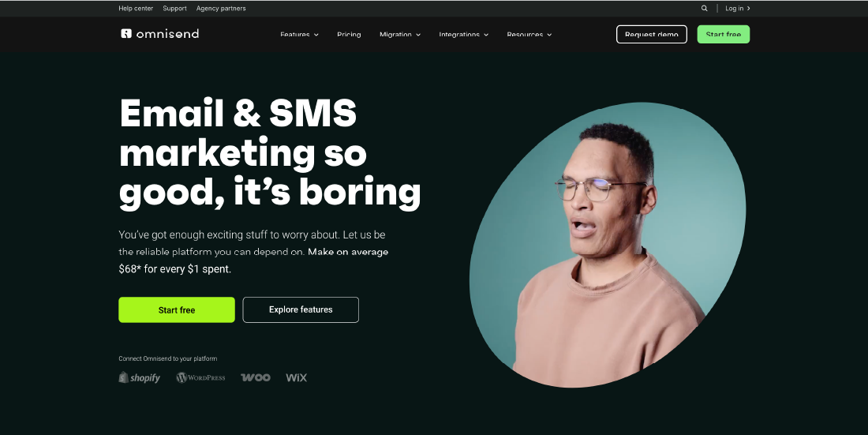Click the Omnisend logo icon
Screen dimensions: 868x435
126,33
